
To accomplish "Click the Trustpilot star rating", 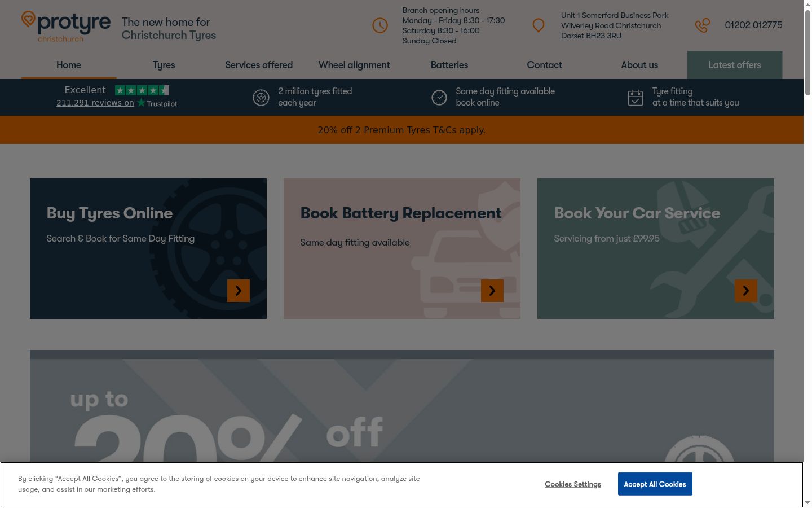I will point(142,90).
